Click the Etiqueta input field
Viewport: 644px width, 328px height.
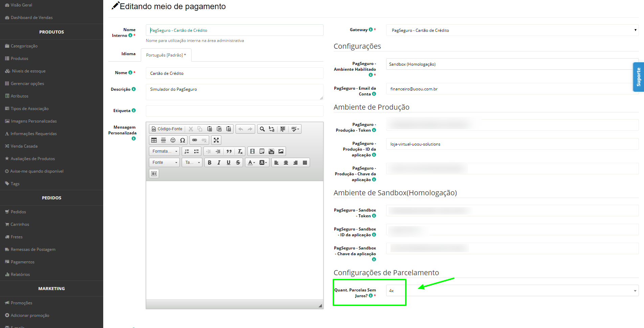coord(235,111)
